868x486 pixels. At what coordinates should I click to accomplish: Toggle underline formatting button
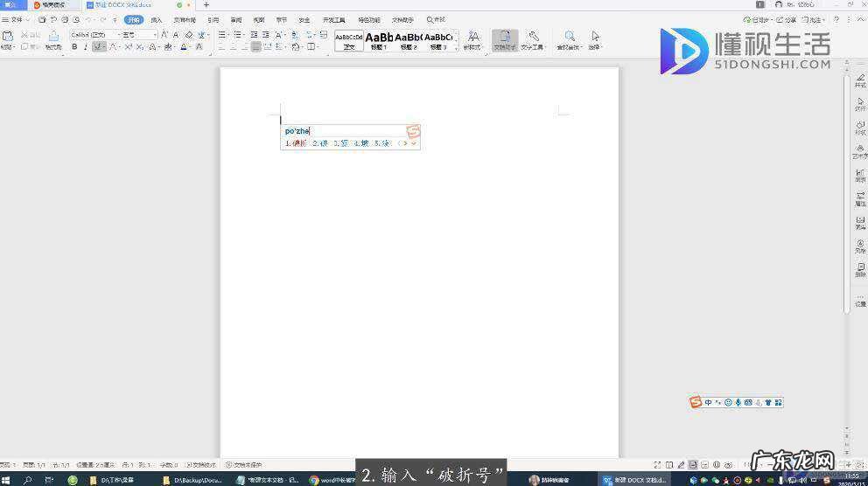tap(97, 46)
